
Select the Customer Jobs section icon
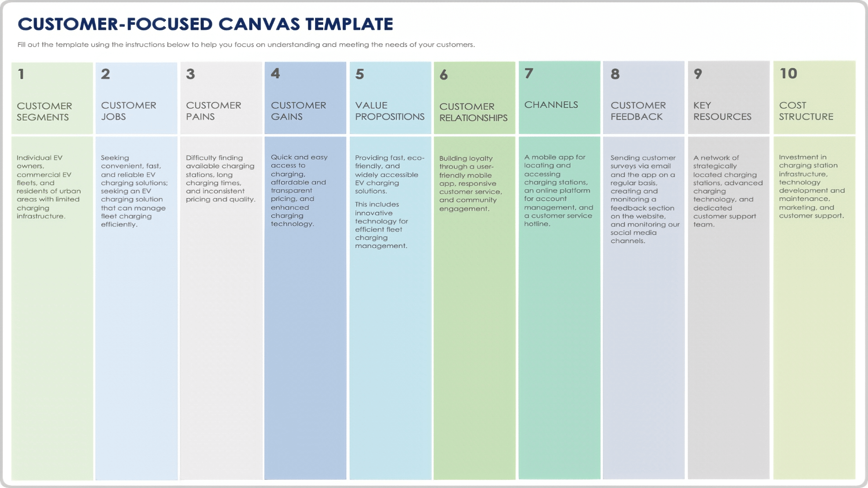point(106,73)
